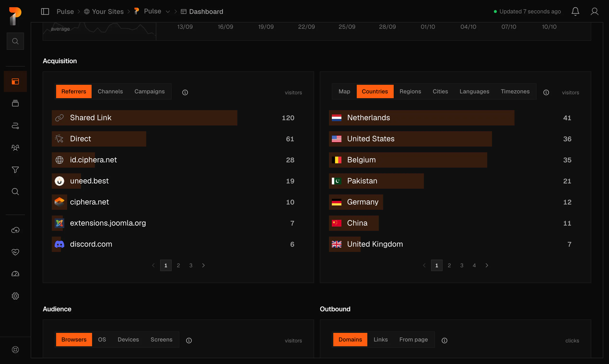
Task: Click the sidebar search box icon
Action: coord(15,41)
